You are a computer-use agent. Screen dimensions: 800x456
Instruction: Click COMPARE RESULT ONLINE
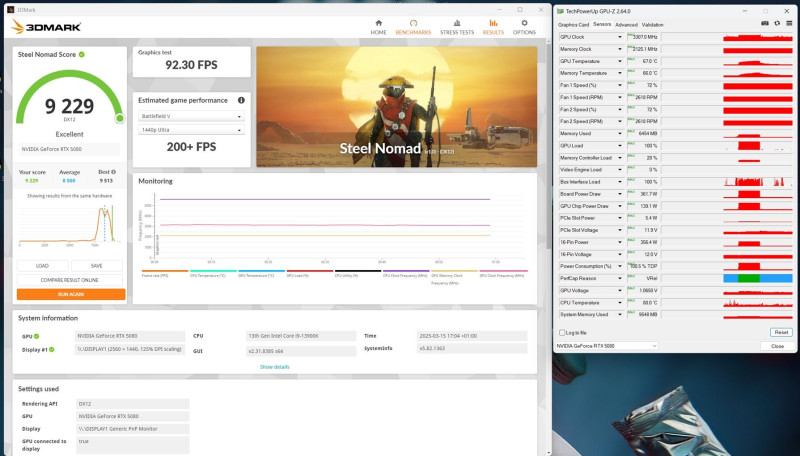coord(69,280)
